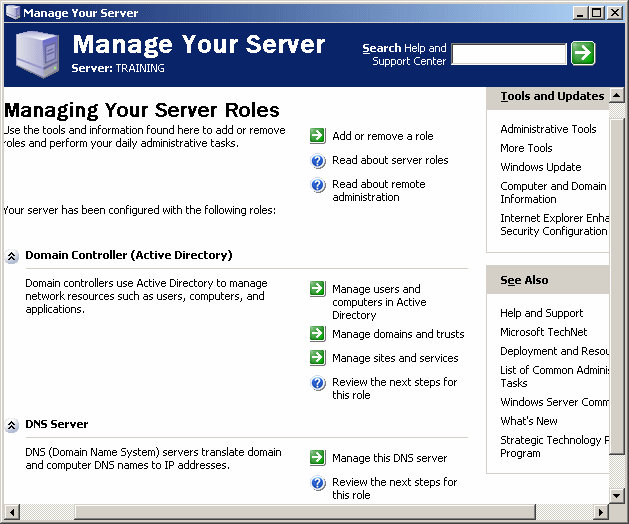Screen dimensions: 629x524
Task: Click help icon next to Read about server roles
Action: [x=317, y=160]
